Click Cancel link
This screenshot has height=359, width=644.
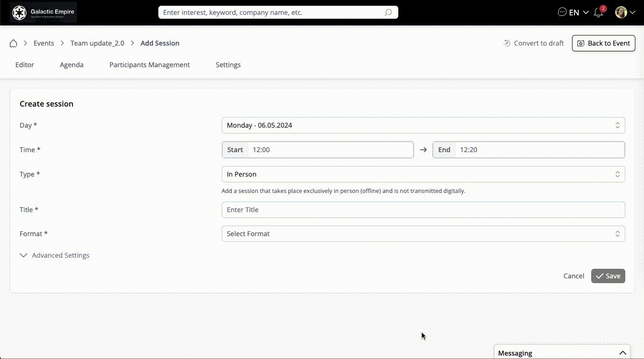click(573, 276)
